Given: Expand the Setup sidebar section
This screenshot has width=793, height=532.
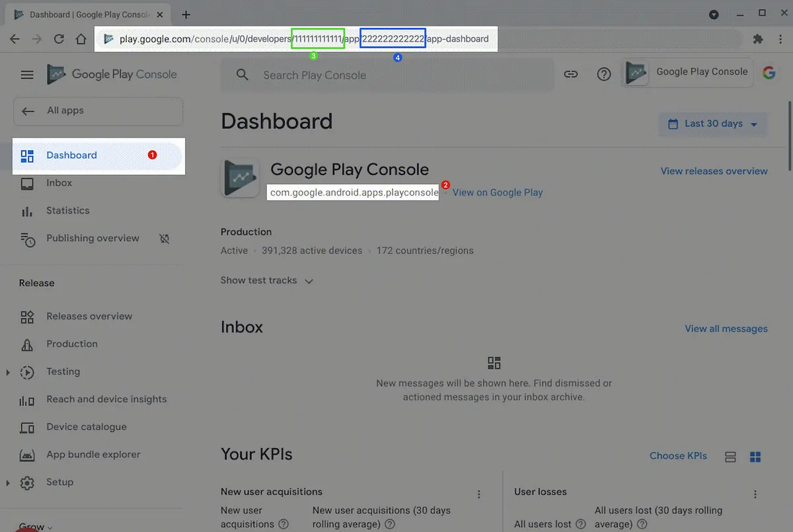Looking at the screenshot, I should coord(8,482).
